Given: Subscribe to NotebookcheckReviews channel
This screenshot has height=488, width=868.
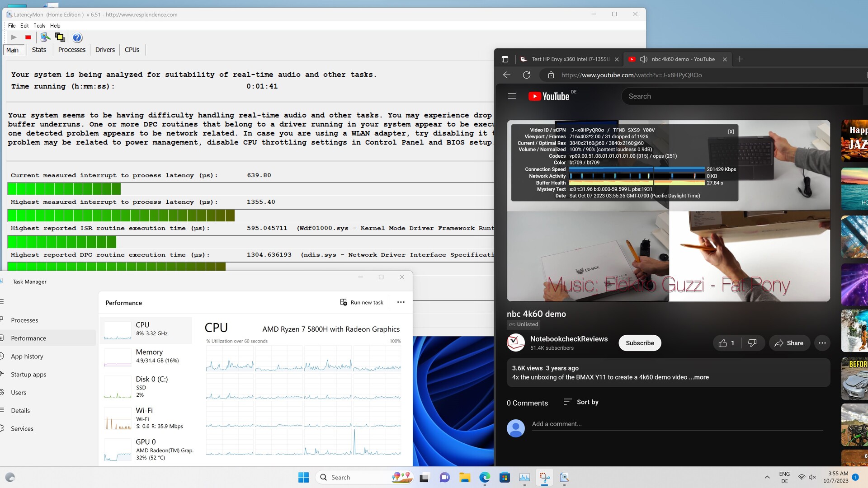Looking at the screenshot, I should pos(639,343).
